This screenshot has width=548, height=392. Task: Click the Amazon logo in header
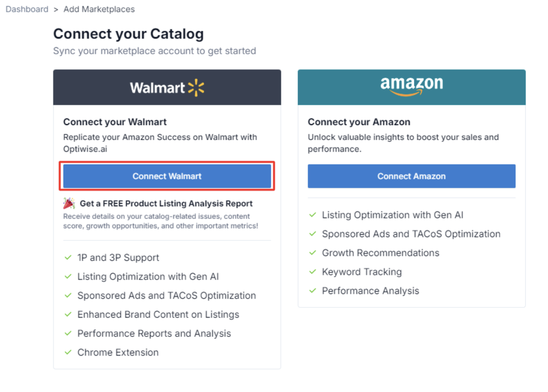411,86
